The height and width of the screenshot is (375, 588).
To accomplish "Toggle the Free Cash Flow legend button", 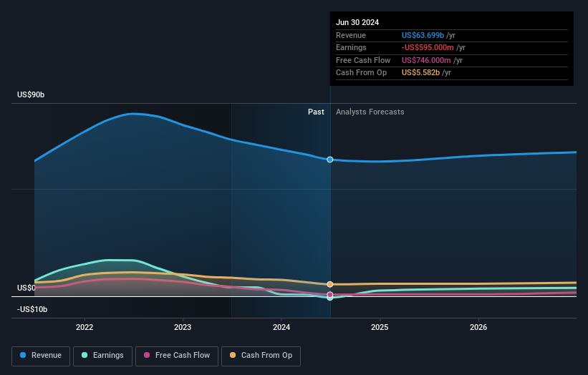I will [x=177, y=356].
